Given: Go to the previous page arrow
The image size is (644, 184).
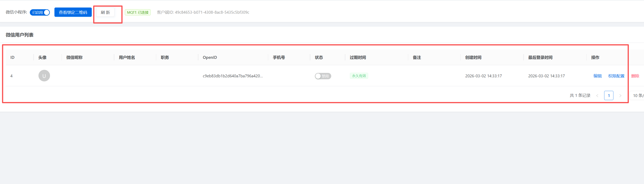Looking at the screenshot, I should pyautogui.click(x=597, y=95).
